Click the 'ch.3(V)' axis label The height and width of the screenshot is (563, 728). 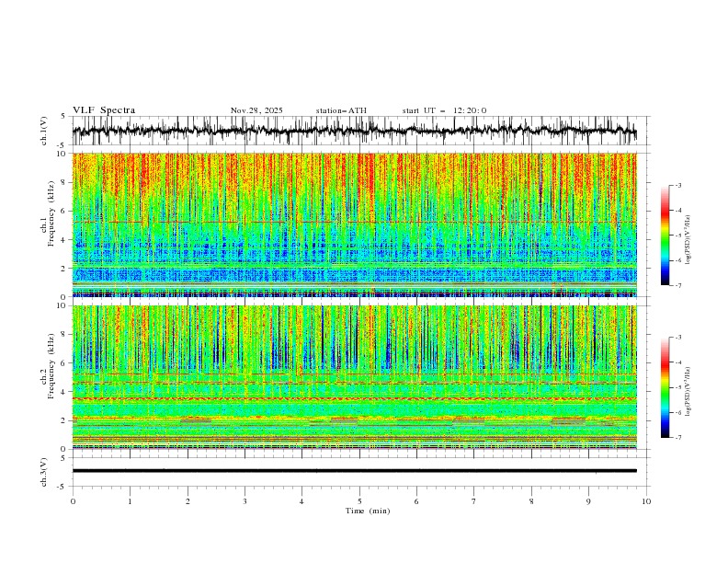pos(44,472)
